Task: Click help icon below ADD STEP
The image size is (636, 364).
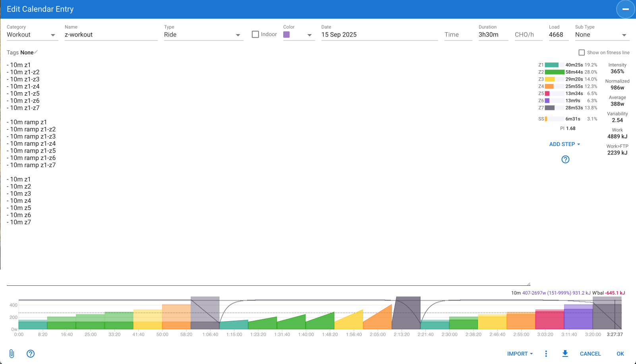Action: point(565,160)
